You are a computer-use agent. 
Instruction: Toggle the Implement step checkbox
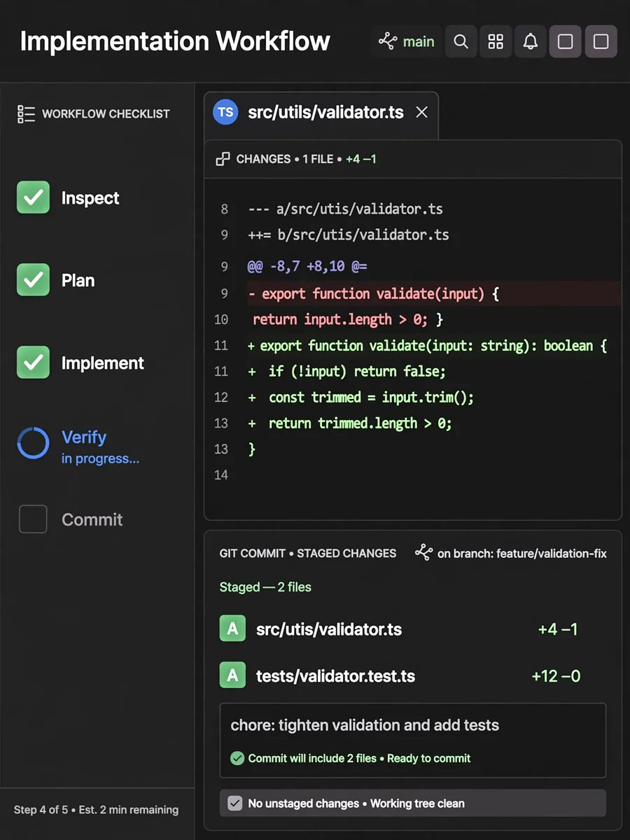click(33, 363)
